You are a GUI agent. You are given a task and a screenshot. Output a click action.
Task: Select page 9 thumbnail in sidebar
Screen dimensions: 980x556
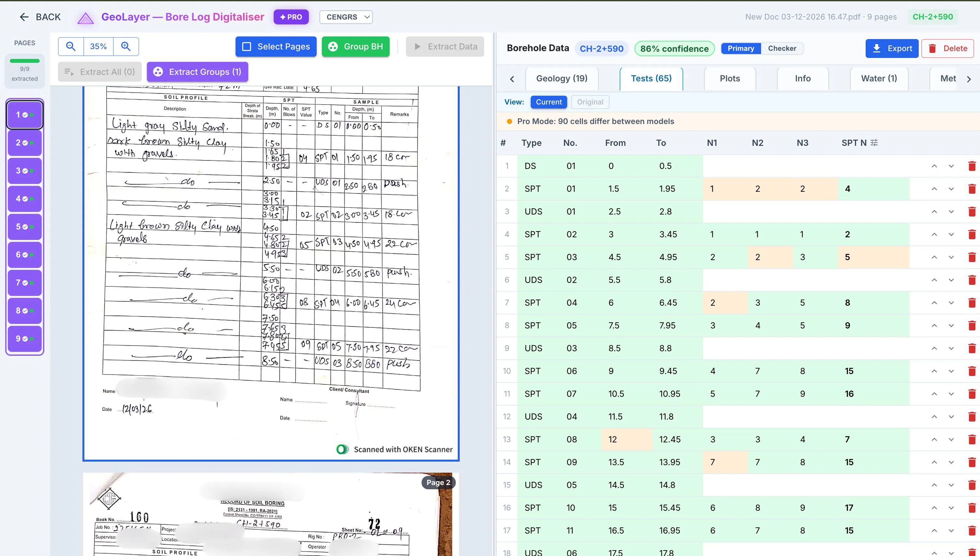tap(25, 339)
